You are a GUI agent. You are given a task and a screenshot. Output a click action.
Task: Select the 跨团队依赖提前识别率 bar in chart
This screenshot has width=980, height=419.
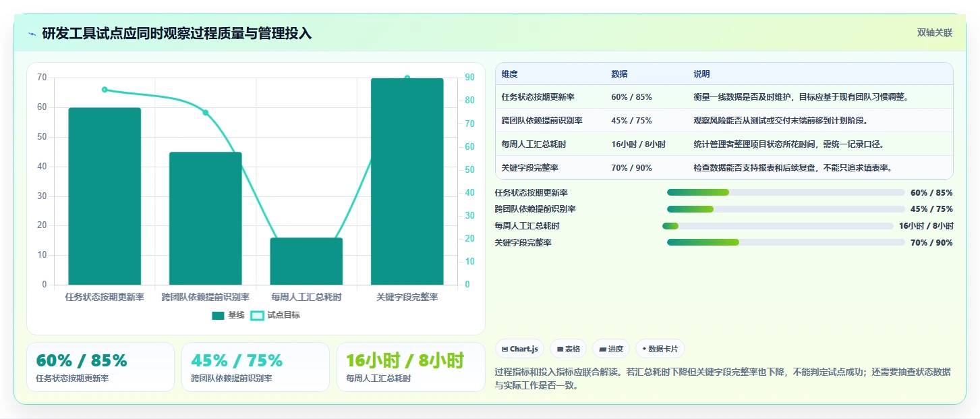(x=205, y=219)
